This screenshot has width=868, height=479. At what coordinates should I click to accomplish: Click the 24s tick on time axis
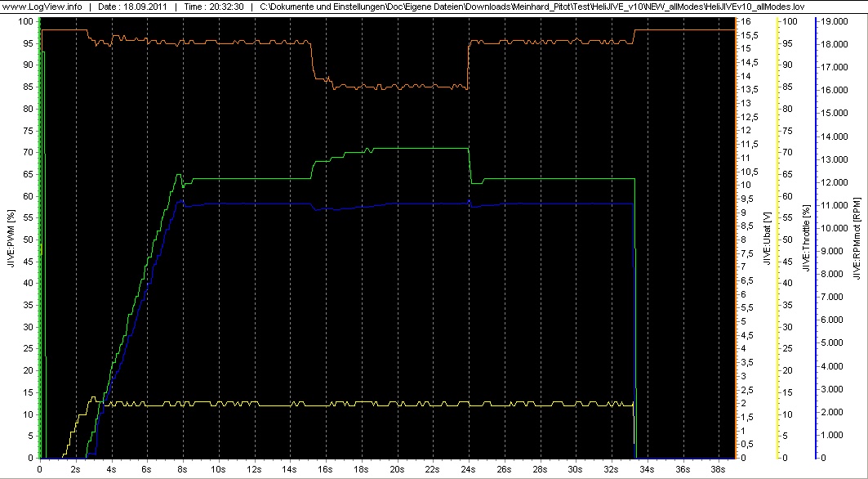pos(469,468)
